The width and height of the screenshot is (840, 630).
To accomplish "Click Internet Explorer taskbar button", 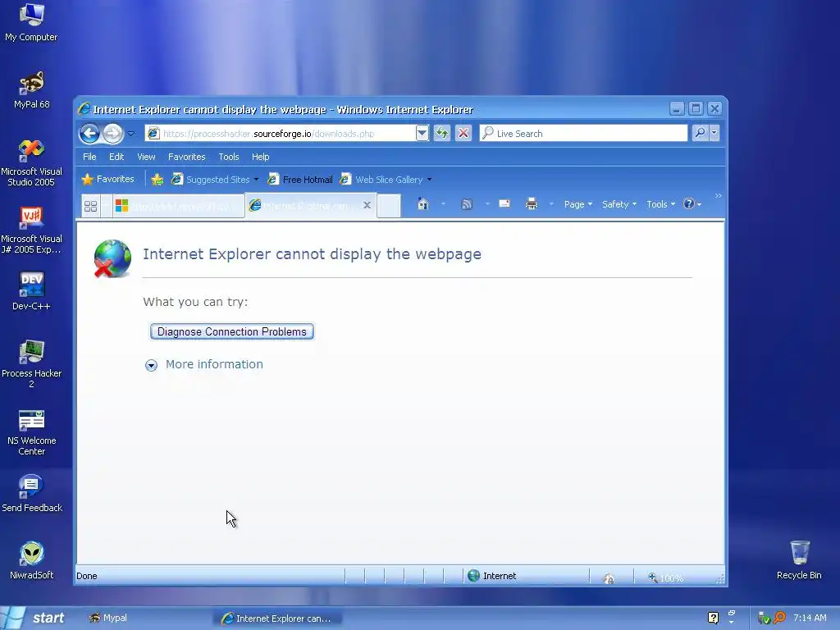I will [279, 619].
